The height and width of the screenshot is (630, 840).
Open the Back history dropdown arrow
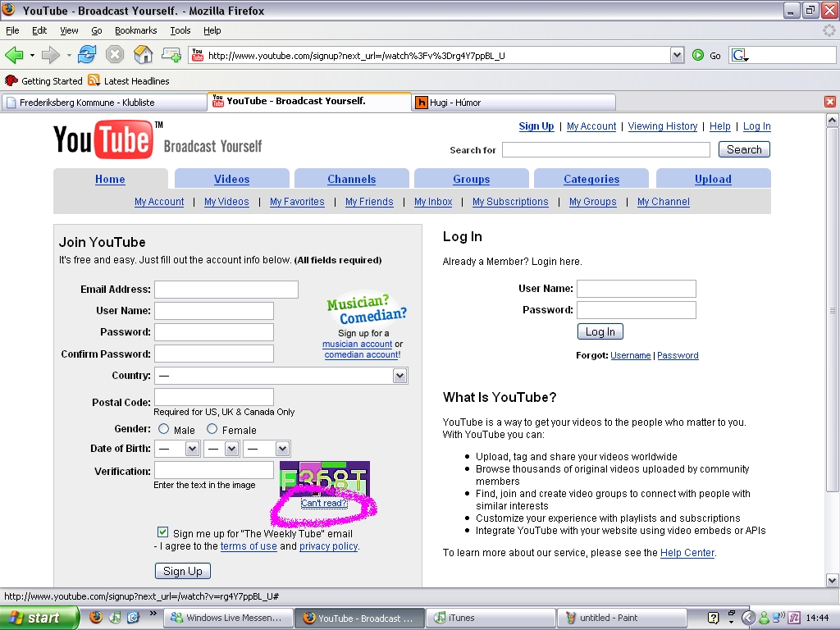coord(32,55)
